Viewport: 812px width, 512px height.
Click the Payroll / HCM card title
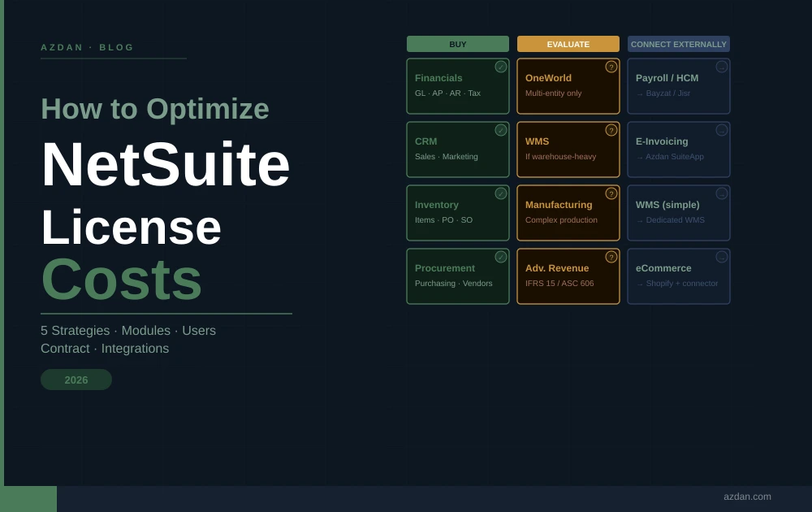pyautogui.click(x=667, y=78)
